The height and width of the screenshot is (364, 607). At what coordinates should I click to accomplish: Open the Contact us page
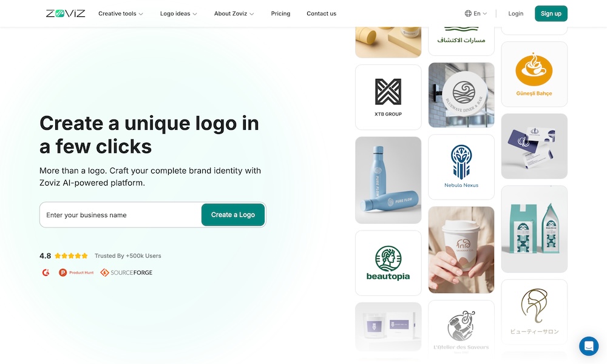coord(321,13)
